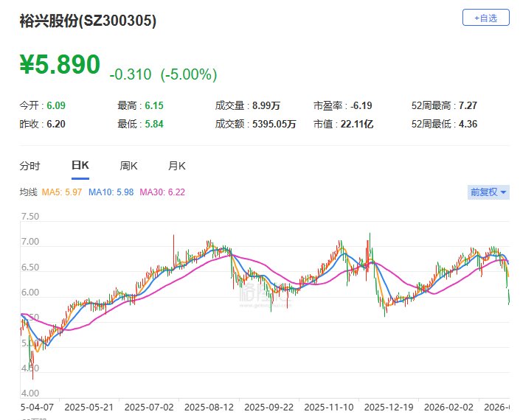This screenshot has height=420, width=520.
Task: Click the -0.310 (-5.00%) change text
Action: pos(163,74)
